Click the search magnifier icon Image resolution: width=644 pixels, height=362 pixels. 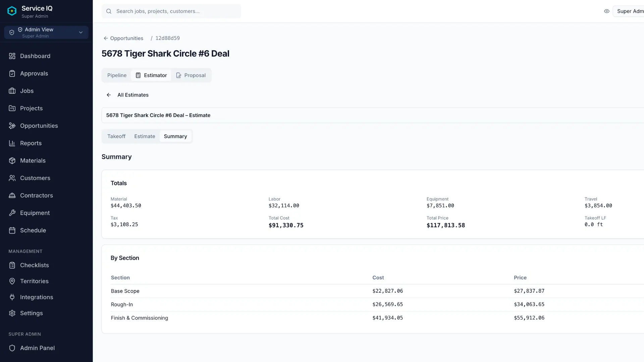pos(109,11)
